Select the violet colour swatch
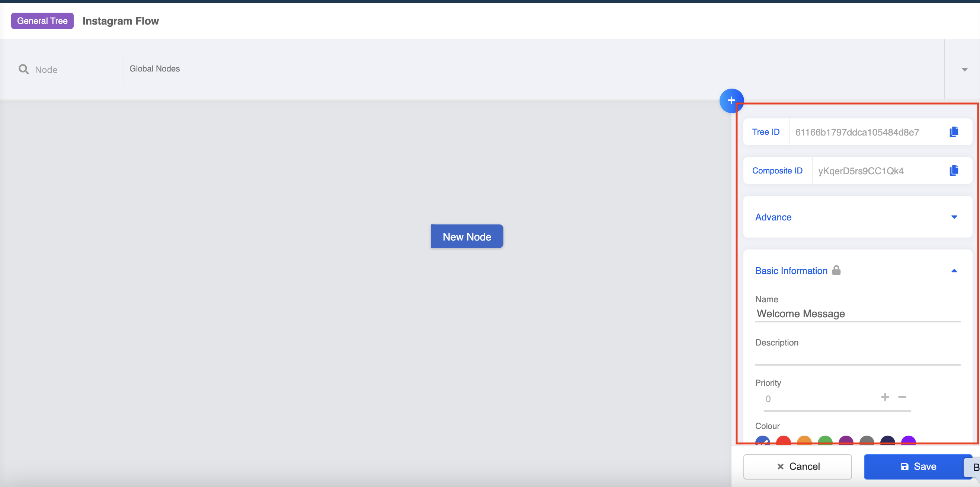The height and width of the screenshot is (487, 980). tap(909, 441)
